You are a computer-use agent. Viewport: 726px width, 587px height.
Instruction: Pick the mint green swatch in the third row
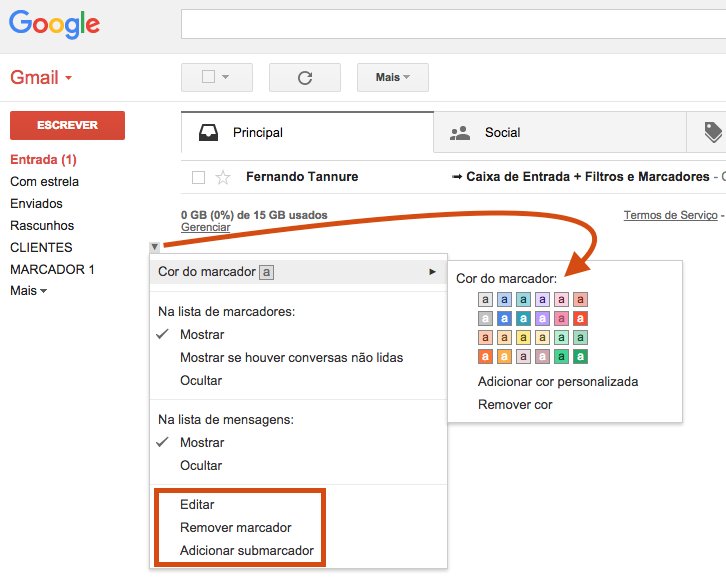(561, 337)
